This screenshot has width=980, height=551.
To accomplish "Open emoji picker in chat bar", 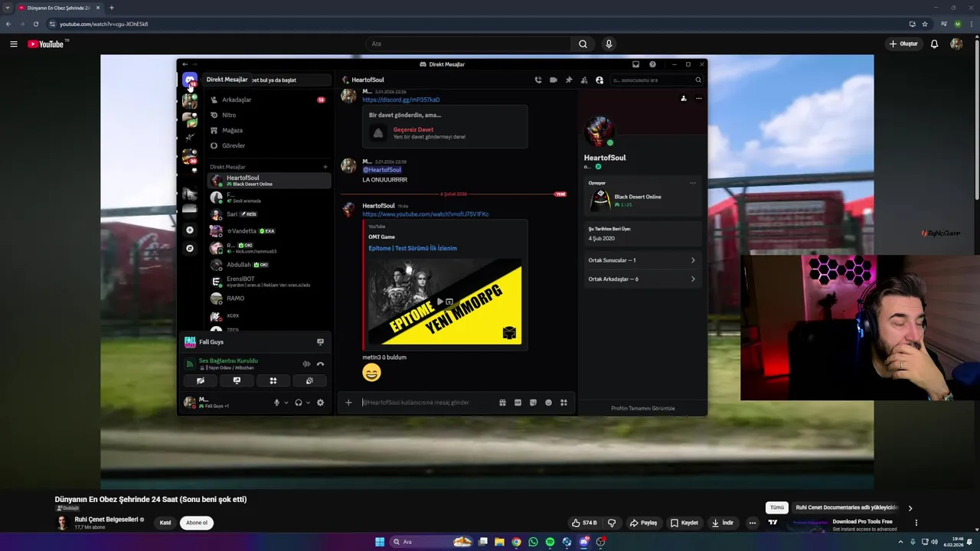I will coord(548,403).
